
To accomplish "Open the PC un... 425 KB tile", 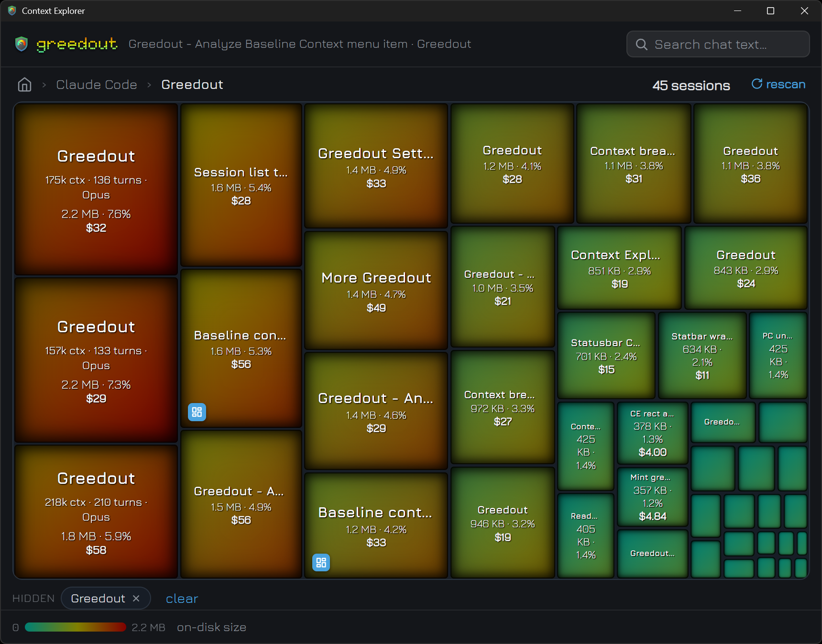I will pos(778,355).
